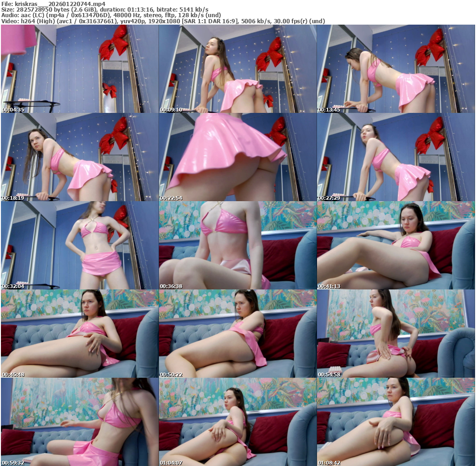Click the frame timestamped 00:54:58
The width and height of the screenshot is (476, 466).
[396, 334]
